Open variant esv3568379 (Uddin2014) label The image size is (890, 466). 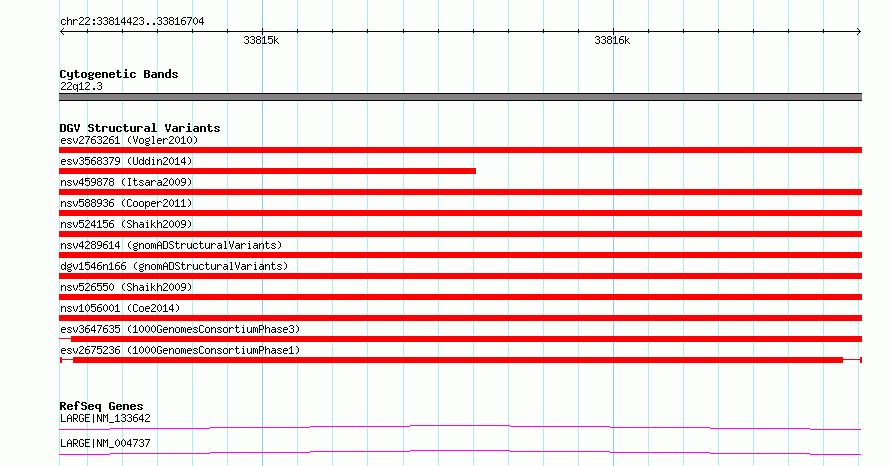(x=126, y=161)
